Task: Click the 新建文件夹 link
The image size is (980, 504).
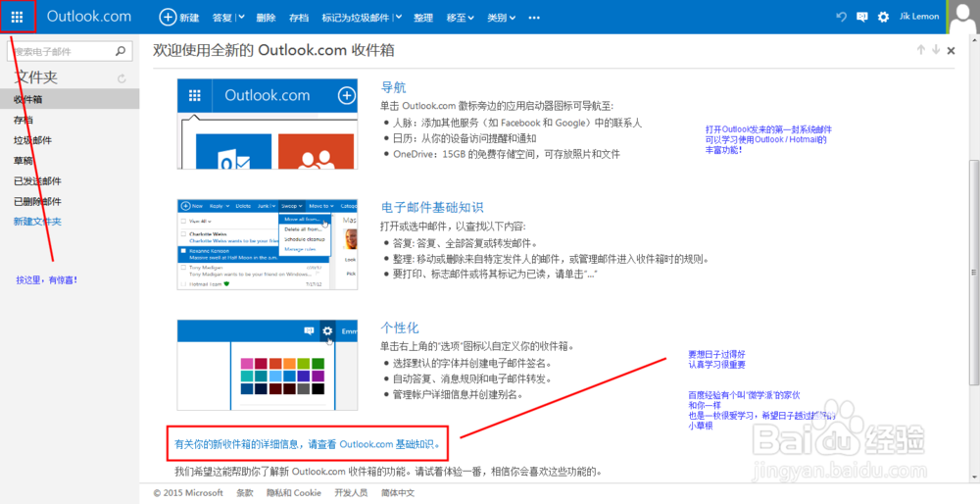Action: [x=37, y=222]
